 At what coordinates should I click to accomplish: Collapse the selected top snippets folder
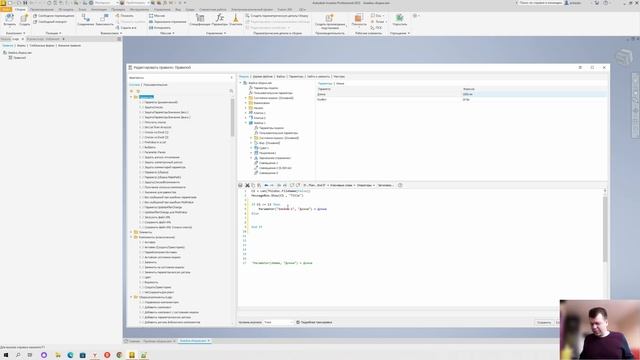(x=131, y=97)
